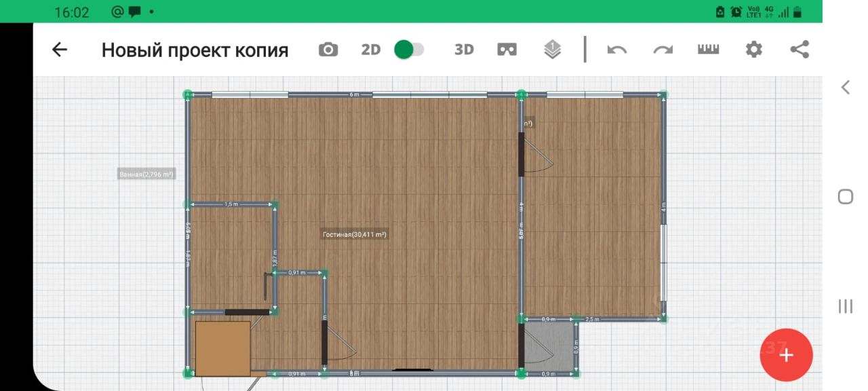
Task: Select the brown furniture box item
Action: click(x=222, y=348)
